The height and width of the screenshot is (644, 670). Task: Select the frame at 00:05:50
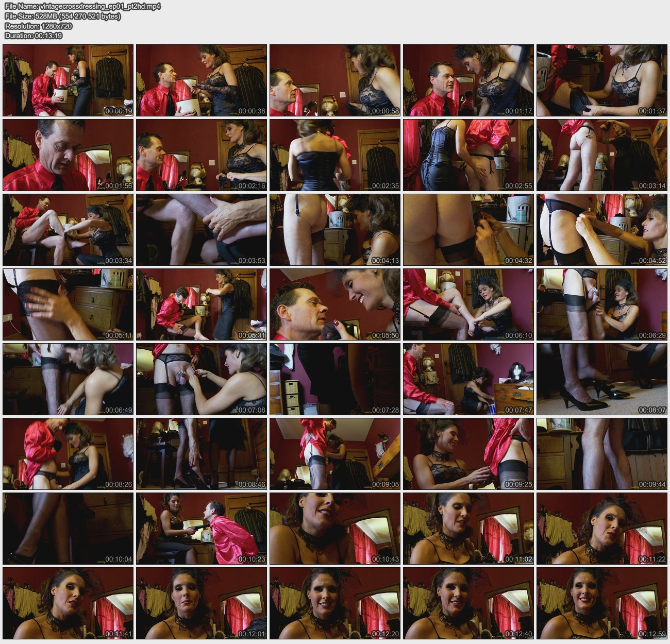tap(334, 304)
